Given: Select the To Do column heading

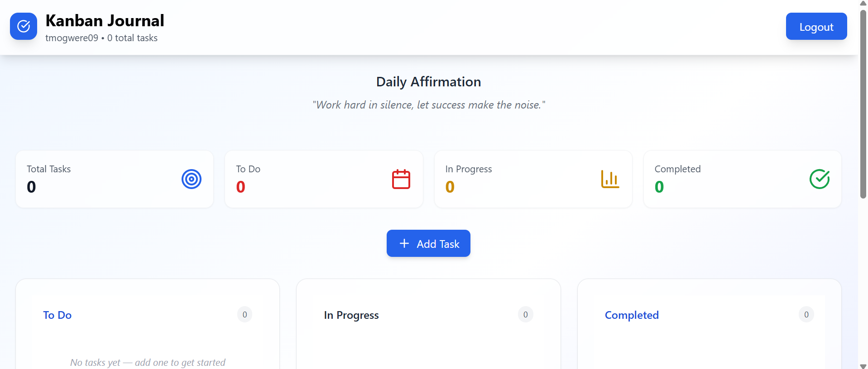Looking at the screenshot, I should click(x=58, y=315).
